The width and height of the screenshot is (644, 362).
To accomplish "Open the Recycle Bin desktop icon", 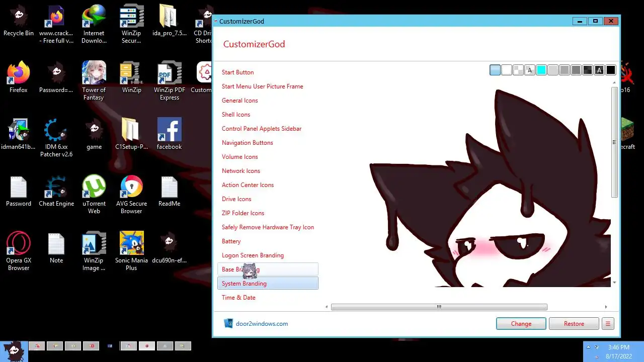I will (x=19, y=22).
